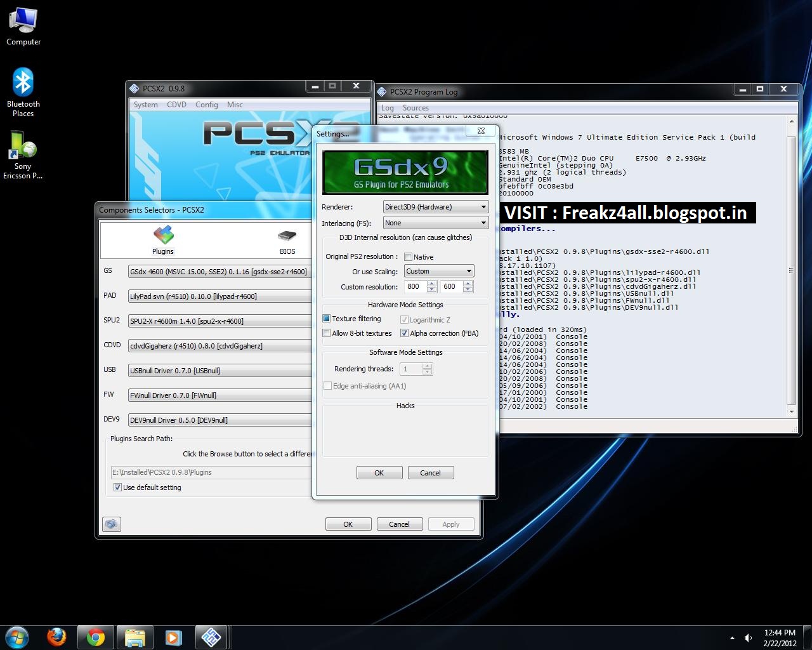The image size is (812, 650).
Task: Show hidden tray icons arrow
Action: (x=733, y=638)
